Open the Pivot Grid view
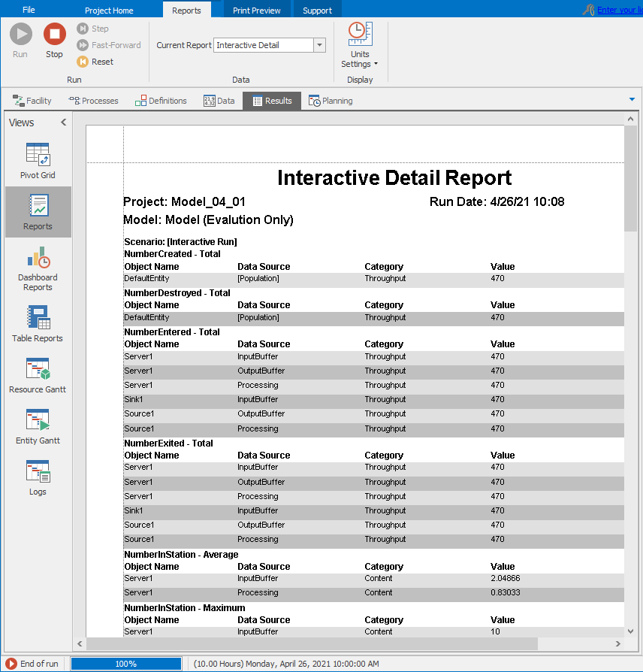643x672 pixels. [38, 161]
